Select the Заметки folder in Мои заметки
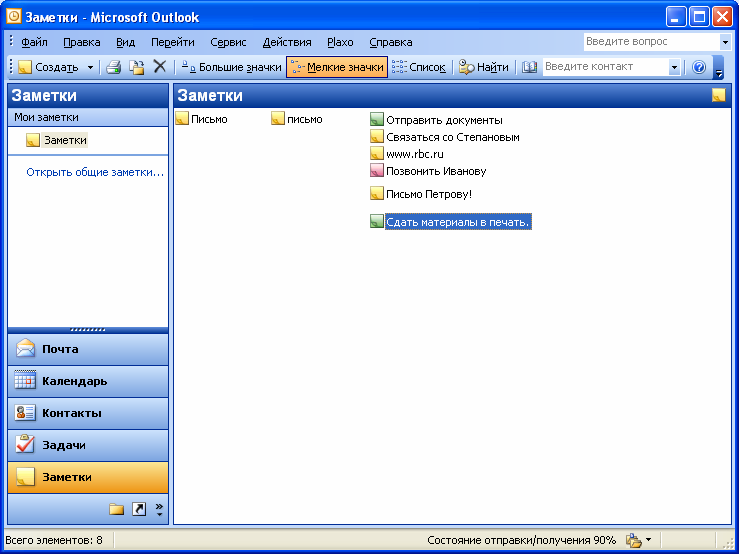 pos(57,140)
